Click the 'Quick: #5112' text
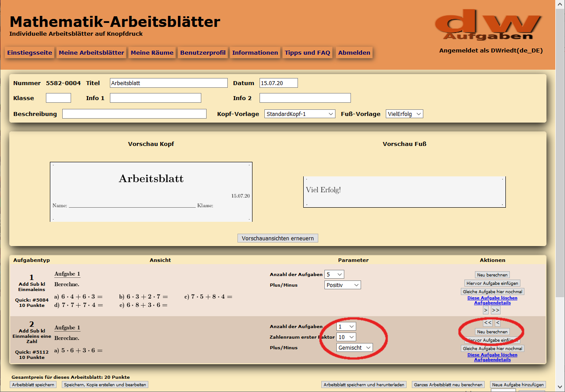 click(31, 352)
